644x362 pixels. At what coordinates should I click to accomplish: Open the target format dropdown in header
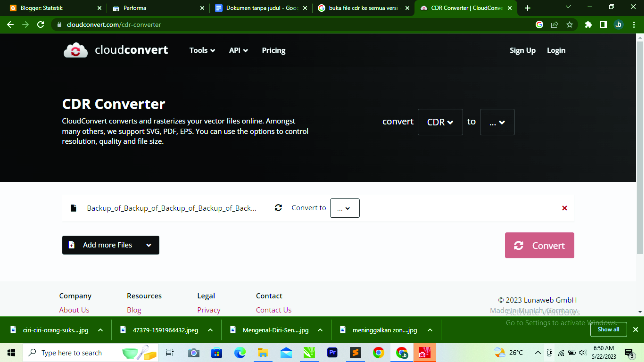tap(497, 122)
